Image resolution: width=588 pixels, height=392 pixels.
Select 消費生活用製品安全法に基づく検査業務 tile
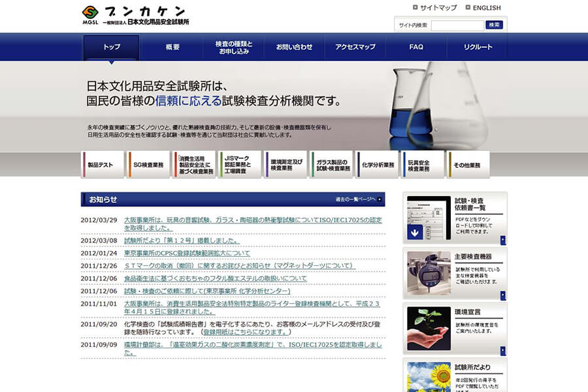(194, 164)
